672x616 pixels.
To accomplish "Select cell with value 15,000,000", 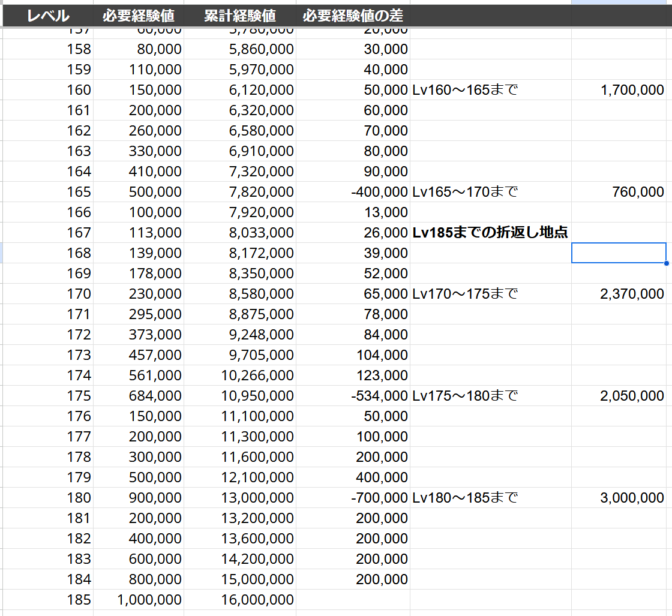I will pyautogui.click(x=240, y=579).
